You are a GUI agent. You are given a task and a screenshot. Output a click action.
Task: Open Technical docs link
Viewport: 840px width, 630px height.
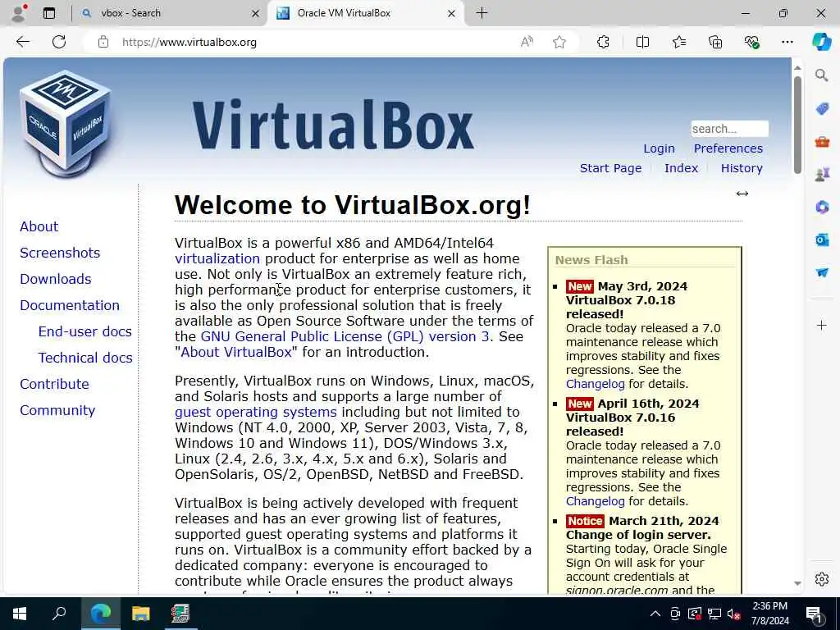[85, 358]
